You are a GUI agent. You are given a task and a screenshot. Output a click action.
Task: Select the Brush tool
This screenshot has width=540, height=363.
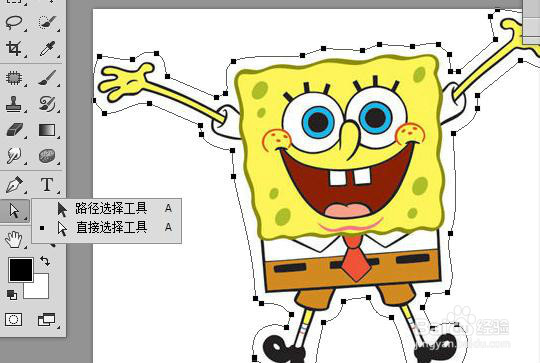(x=47, y=78)
